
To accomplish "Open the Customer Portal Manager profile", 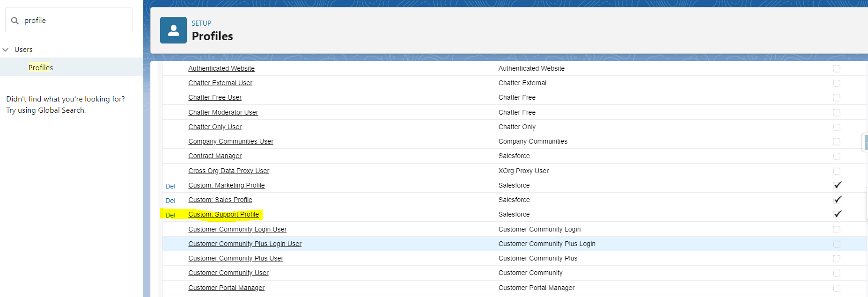I will tap(226, 288).
